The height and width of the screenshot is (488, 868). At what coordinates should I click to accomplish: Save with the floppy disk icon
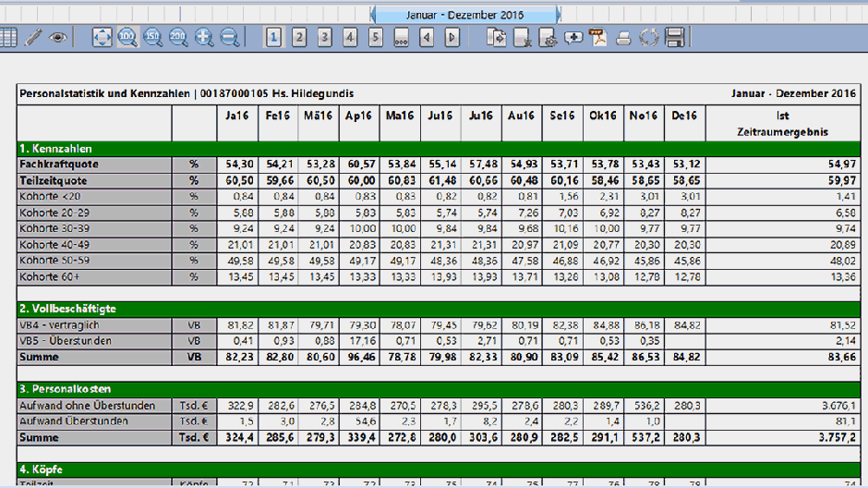[675, 38]
